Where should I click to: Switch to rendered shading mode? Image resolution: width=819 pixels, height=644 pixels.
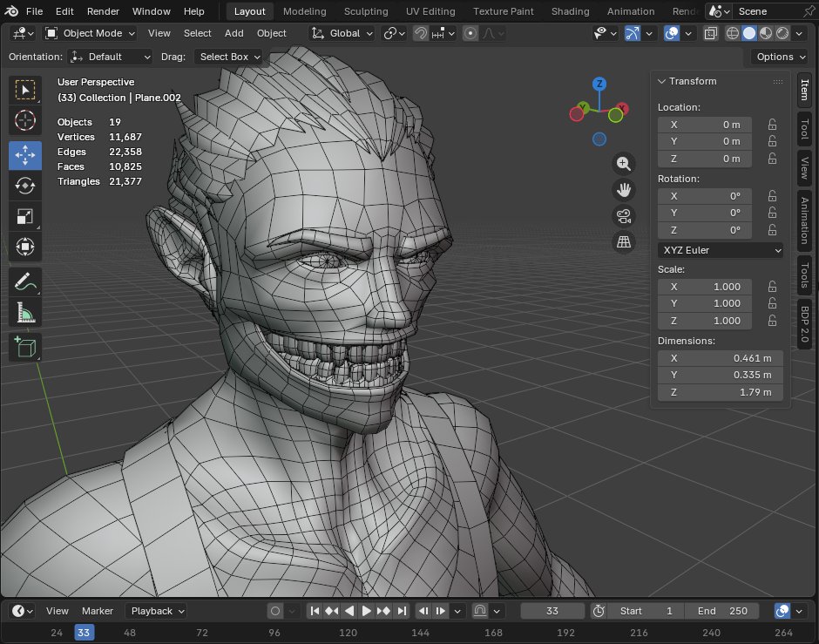pos(782,33)
